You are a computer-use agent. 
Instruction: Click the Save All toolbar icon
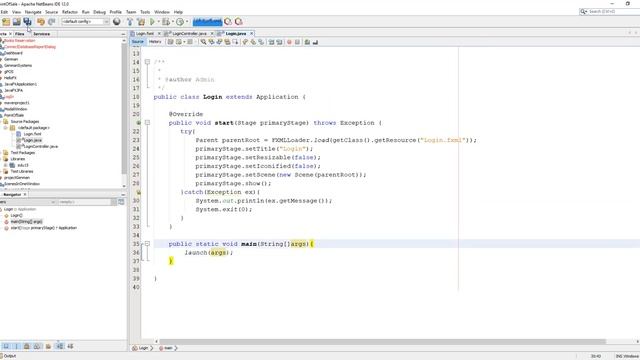point(27,22)
